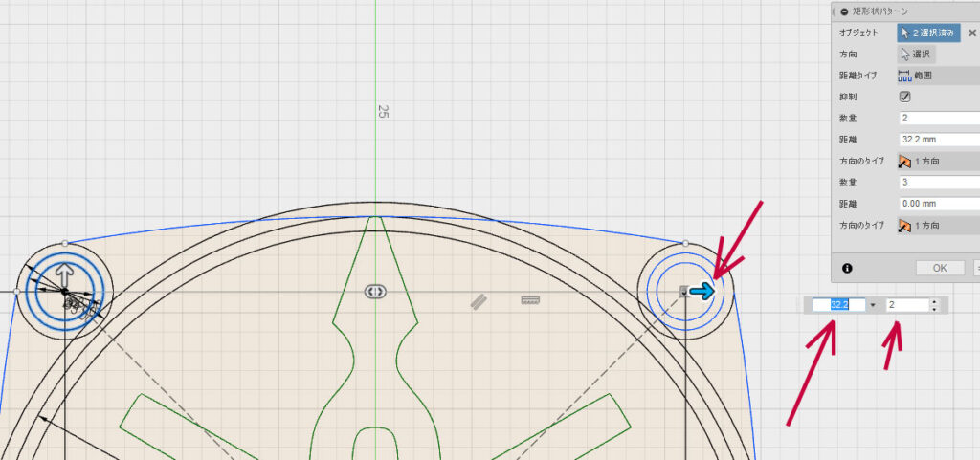Viewport: 980px width, 460px height.
Task: Click the blue horizontal direction arrow manipulator
Action: pos(702,292)
